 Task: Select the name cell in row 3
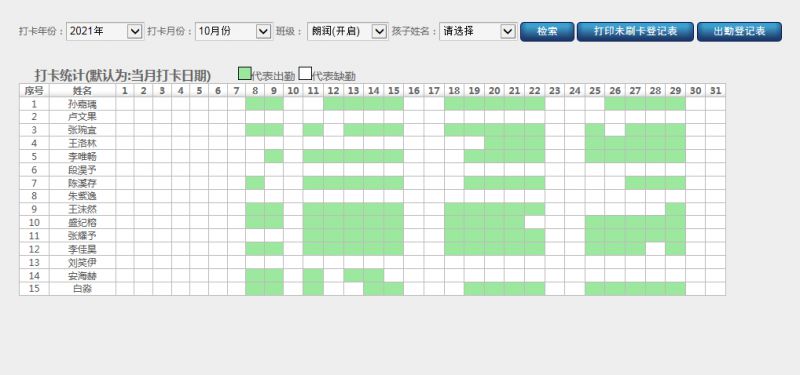(x=82, y=130)
